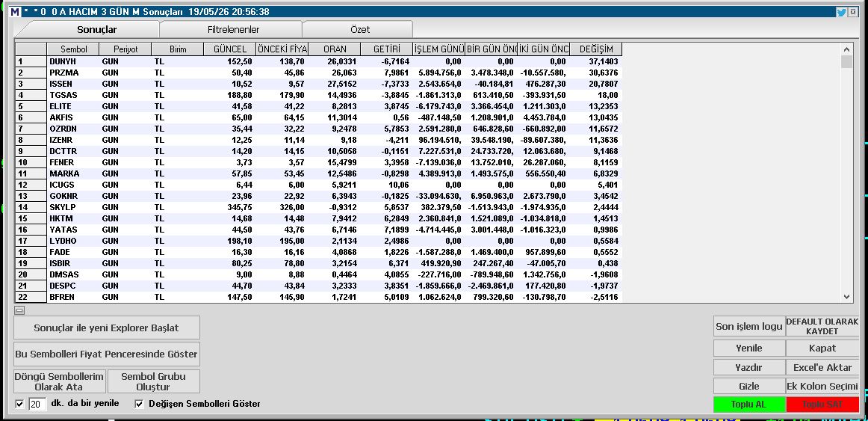Click row number 14 header cell
868x421 pixels.
click(31, 207)
